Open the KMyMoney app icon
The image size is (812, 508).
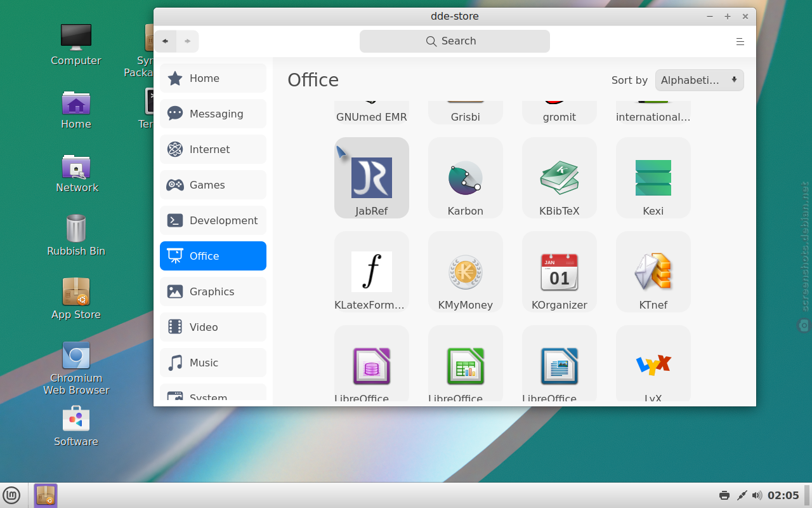466,272
